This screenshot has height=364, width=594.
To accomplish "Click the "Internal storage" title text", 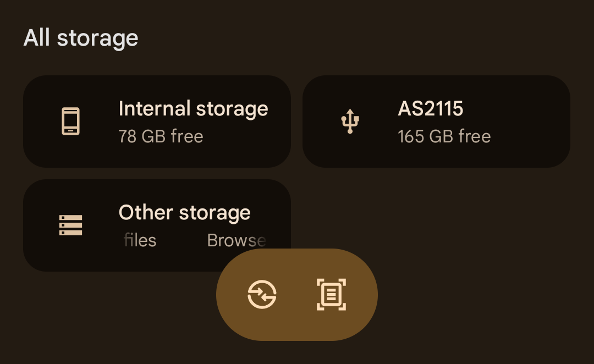I will click(x=193, y=109).
